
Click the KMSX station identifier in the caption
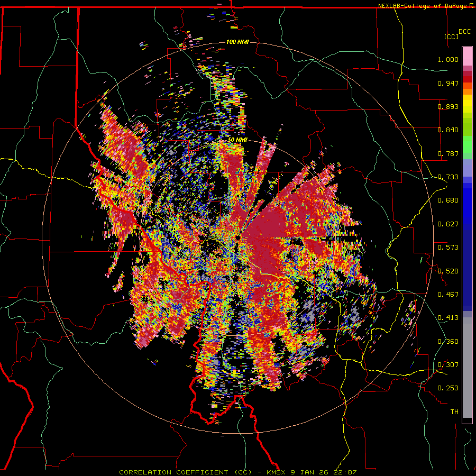(276, 472)
